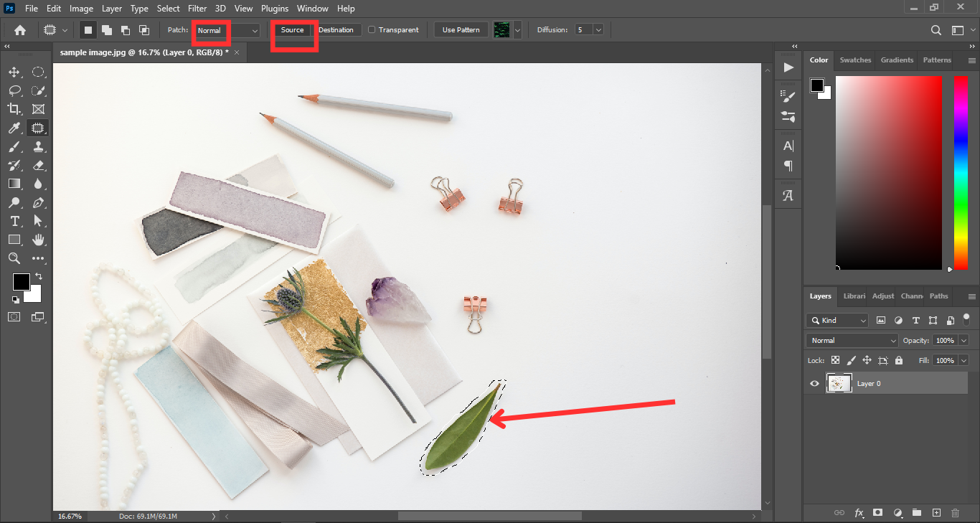Pick the Eyedropper tool

pyautogui.click(x=14, y=128)
